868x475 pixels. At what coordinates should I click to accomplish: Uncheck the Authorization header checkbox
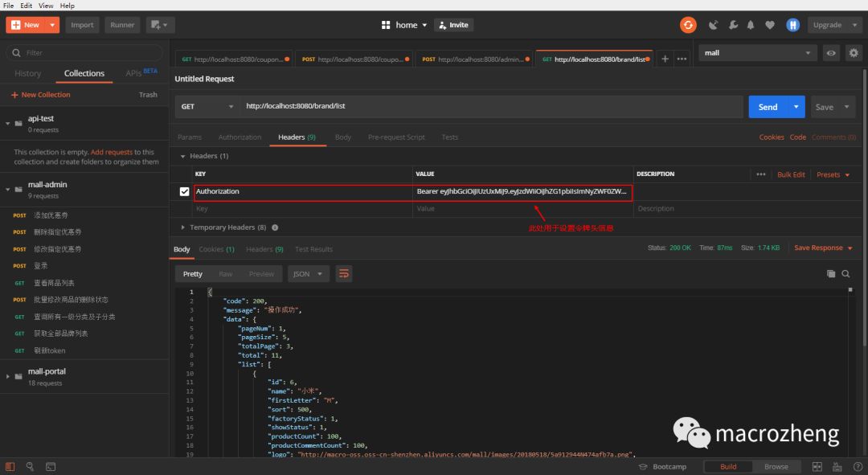(x=184, y=191)
